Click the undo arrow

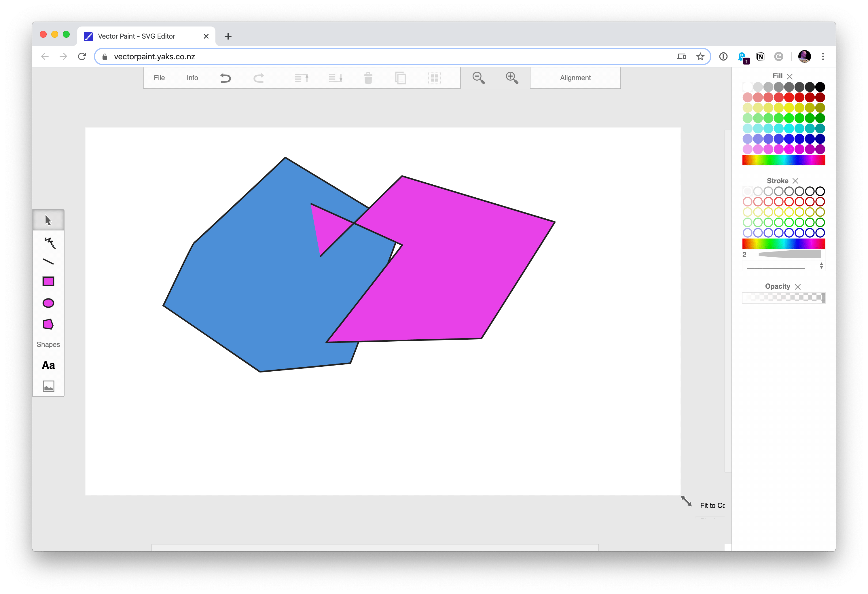225,78
